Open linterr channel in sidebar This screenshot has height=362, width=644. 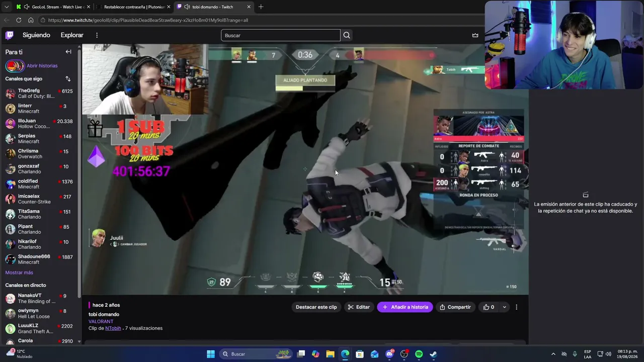[39, 109]
